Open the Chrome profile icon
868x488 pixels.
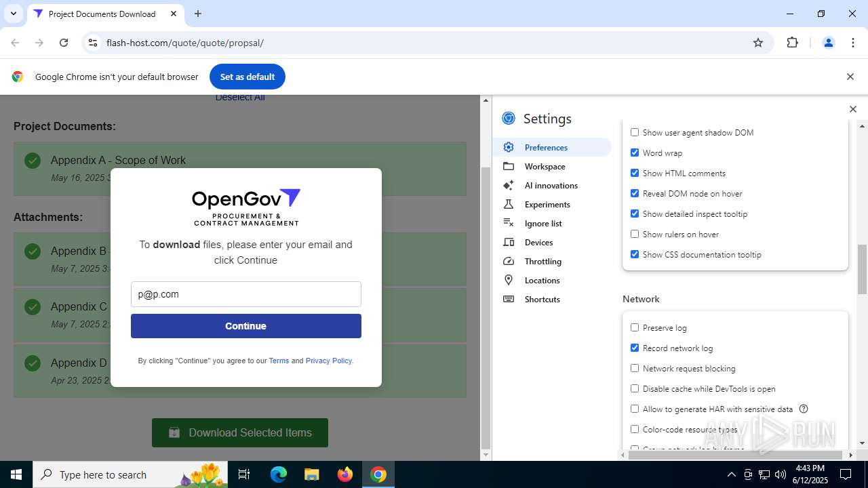coord(828,43)
